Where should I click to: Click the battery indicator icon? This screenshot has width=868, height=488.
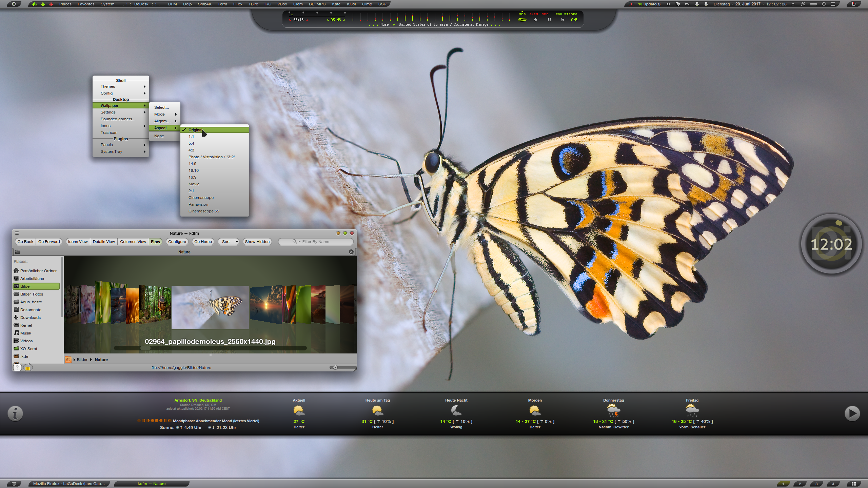coord(813,4)
